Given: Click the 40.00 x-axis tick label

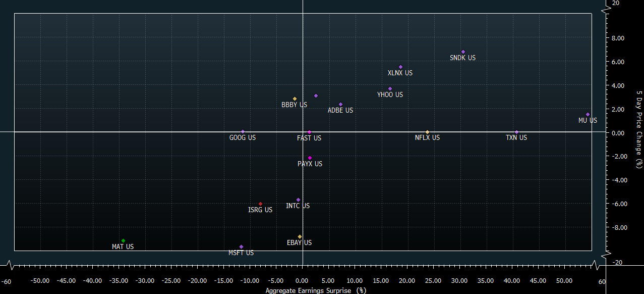Looking at the screenshot, I should tap(512, 281).
